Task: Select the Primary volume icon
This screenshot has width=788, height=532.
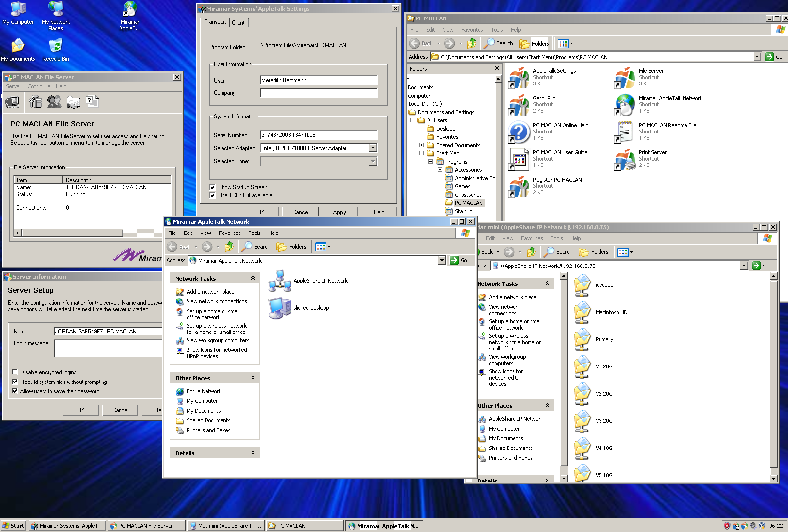Action: (x=582, y=340)
